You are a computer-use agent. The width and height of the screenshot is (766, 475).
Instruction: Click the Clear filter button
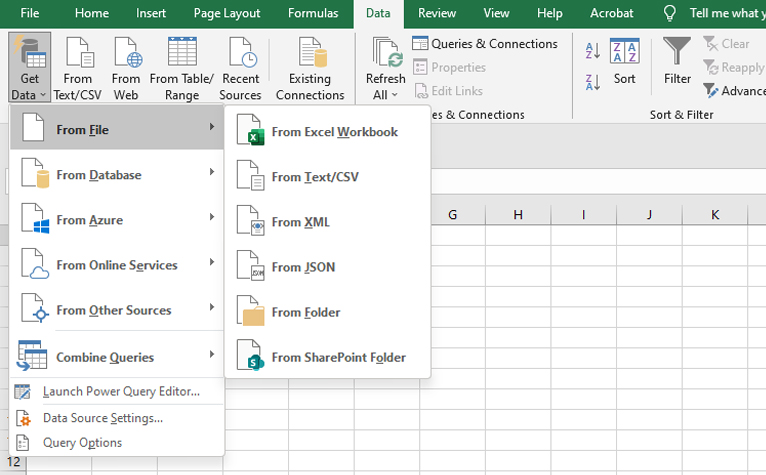(x=726, y=43)
